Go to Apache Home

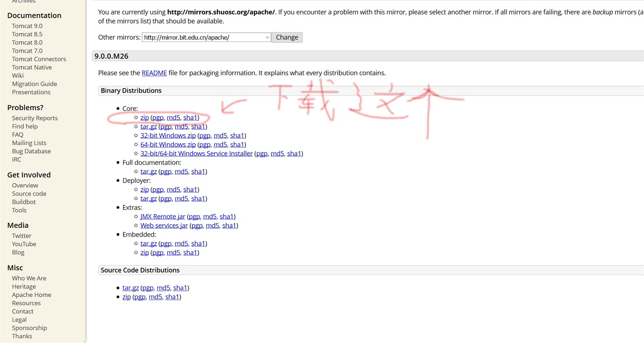(31, 295)
